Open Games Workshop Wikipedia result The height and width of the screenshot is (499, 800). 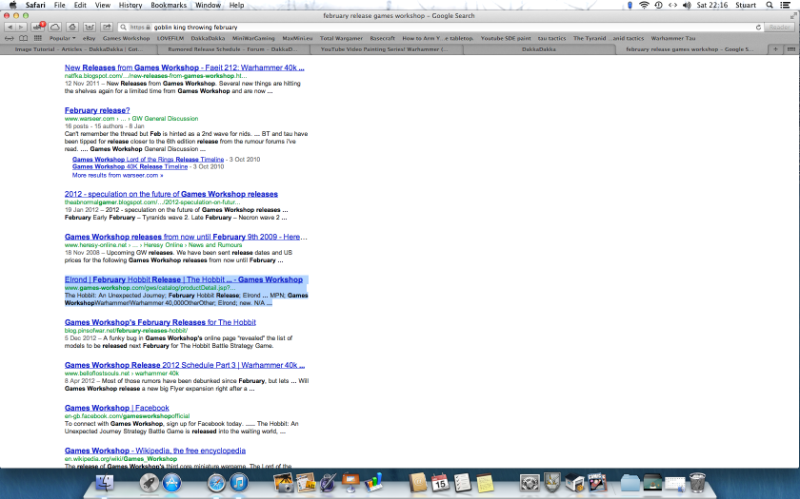[155, 451]
